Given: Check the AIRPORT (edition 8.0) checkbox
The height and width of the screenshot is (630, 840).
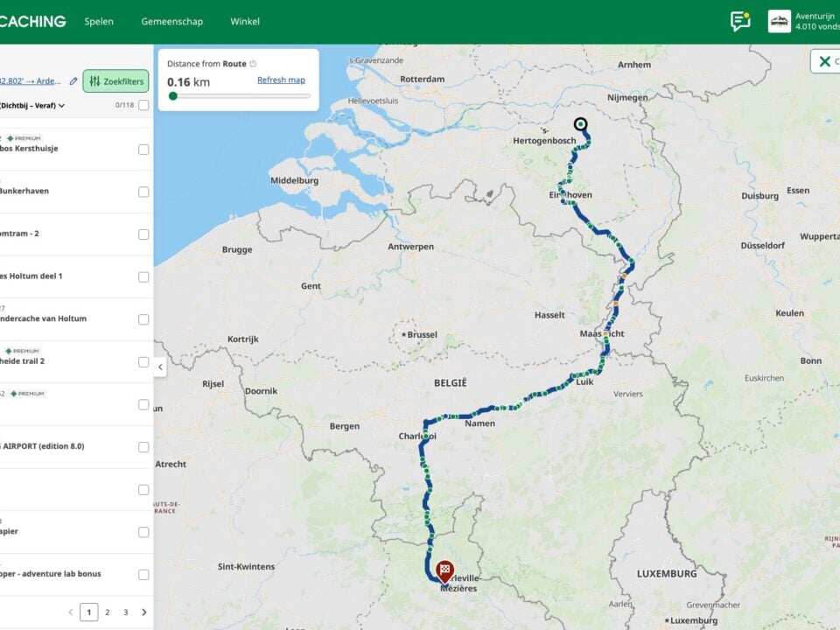Looking at the screenshot, I should tap(143, 447).
